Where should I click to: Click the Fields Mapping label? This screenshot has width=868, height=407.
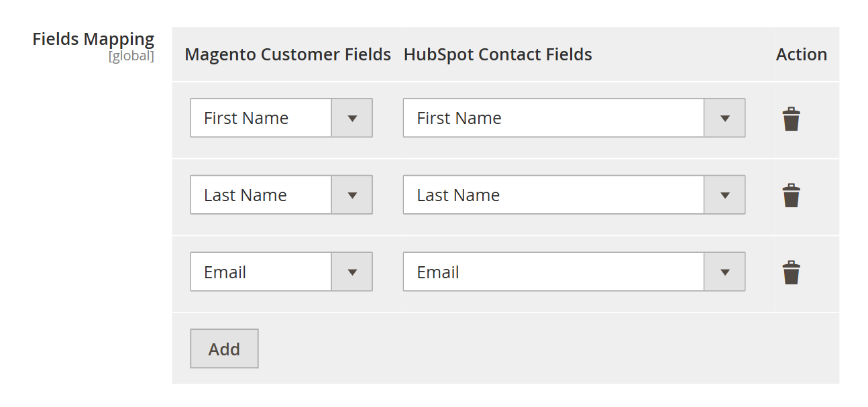point(93,39)
